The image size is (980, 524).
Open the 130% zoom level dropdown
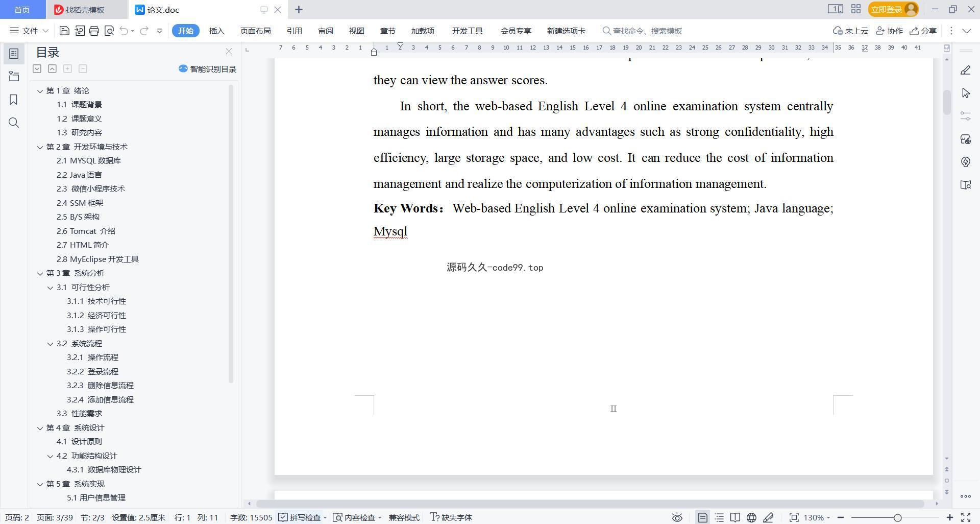(x=816, y=517)
